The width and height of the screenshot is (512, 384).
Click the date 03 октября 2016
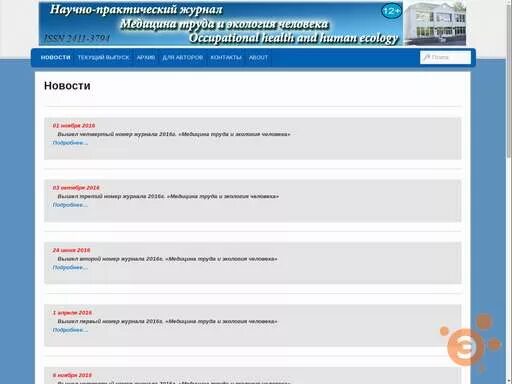pyautogui.click(x=76, y=188)
